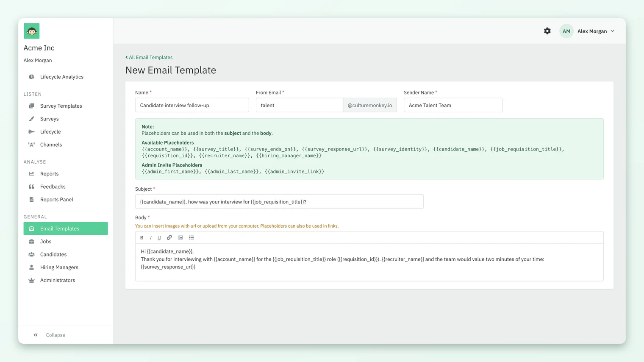Click the Reports Panel document icon
Viewport: 644px width, 362px height.
coord(31,200)
